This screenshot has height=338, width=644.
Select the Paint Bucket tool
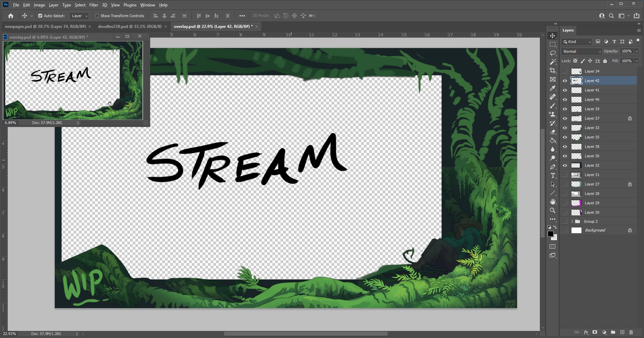click(553, 140)
